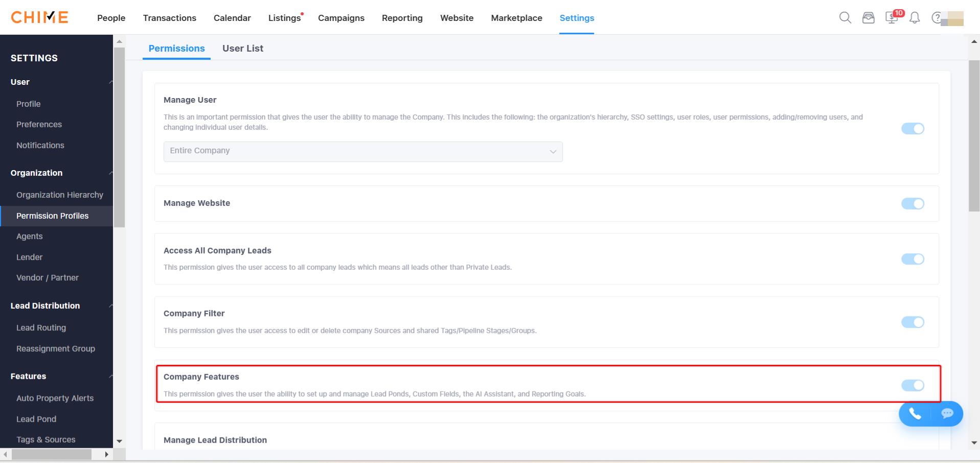Viewport: 980px width, 463px height.
Task: Click the Company Features heading
Action: 201,377
